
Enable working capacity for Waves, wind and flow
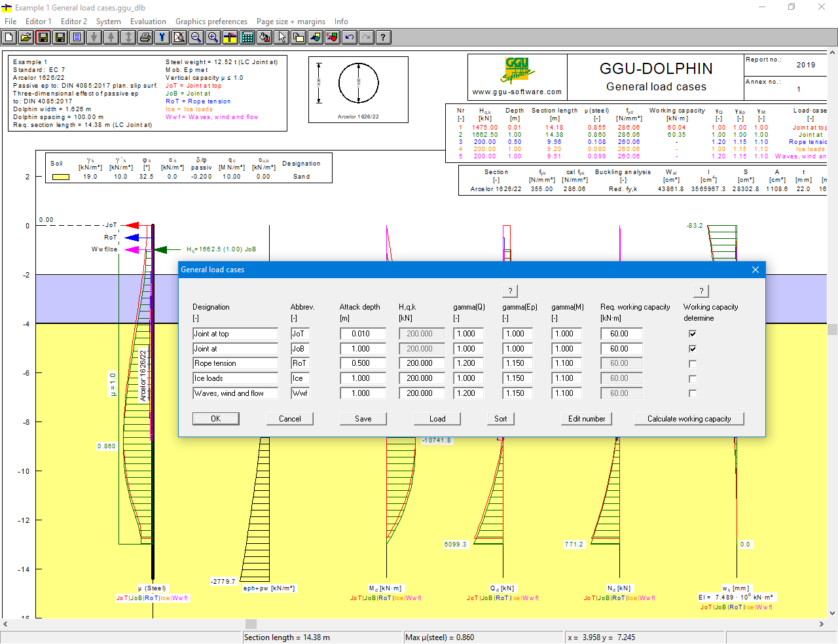coord(693,393)
